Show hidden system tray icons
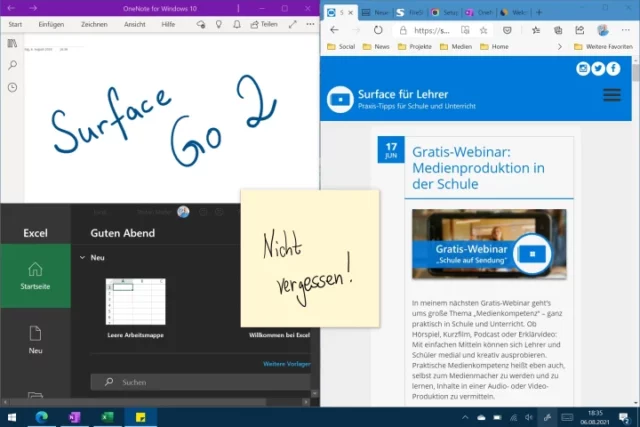 coord(465,417)
